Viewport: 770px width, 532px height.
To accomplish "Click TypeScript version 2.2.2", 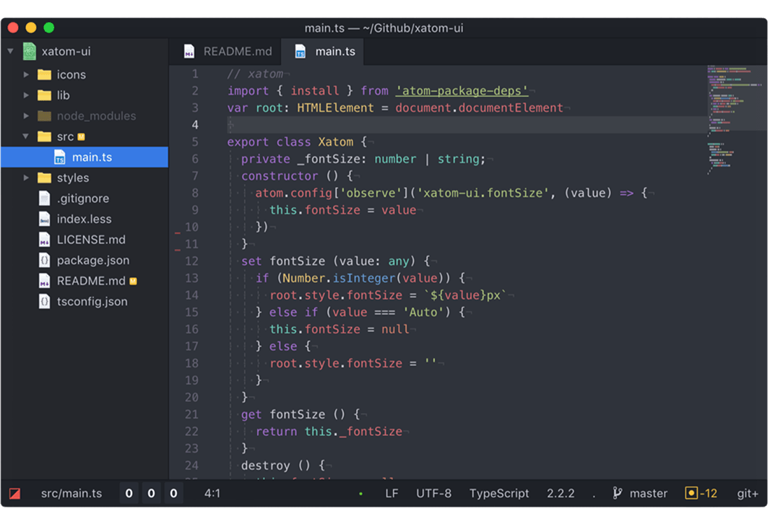I will tap(561, 493).
